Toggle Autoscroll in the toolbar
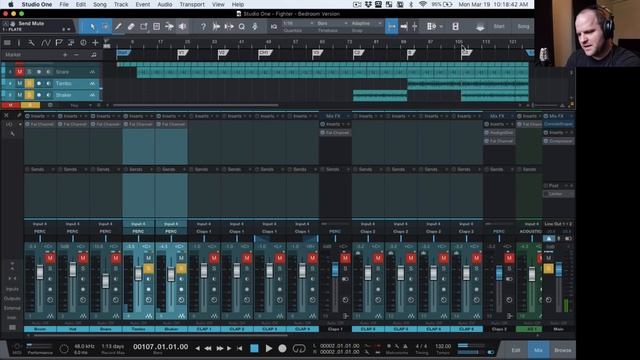Viewport: 640px width, 360px height. pos(404,27)
